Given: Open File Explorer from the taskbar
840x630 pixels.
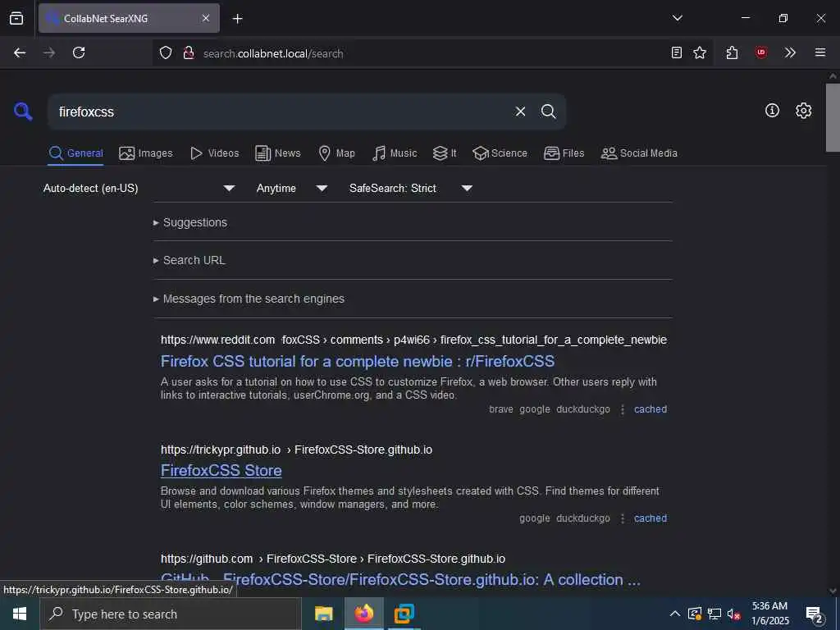Looking at the screenshot, I should [323, 614].
